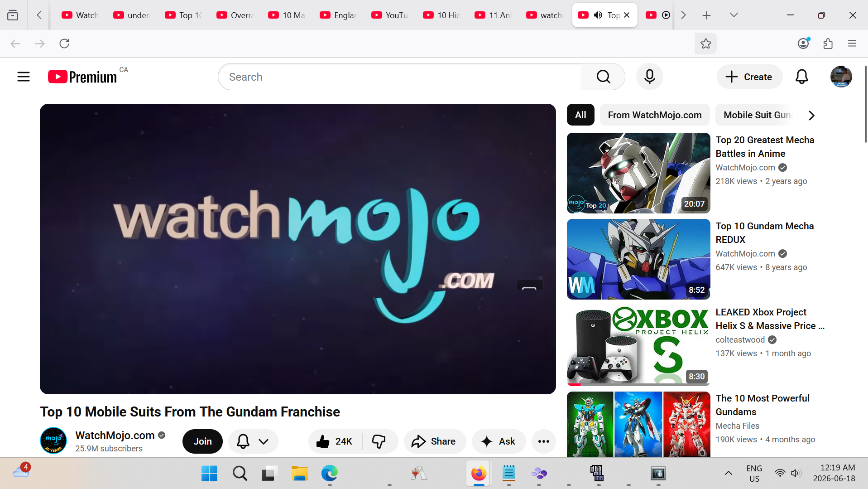Dislike the video with thumbs-down icon
868x489 pixels.
tap(379, 441)
